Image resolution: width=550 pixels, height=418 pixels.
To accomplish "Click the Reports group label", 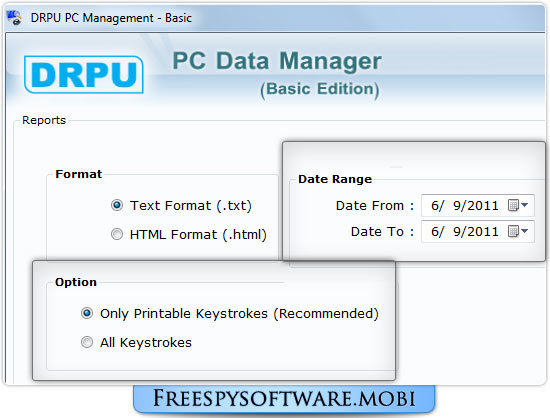I will pos(44,120).
